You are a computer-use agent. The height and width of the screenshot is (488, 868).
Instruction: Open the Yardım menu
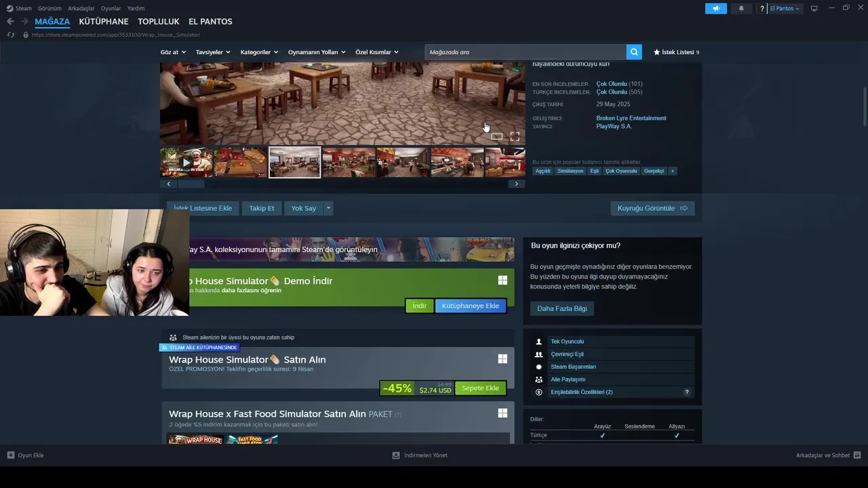tap(136, 8)
